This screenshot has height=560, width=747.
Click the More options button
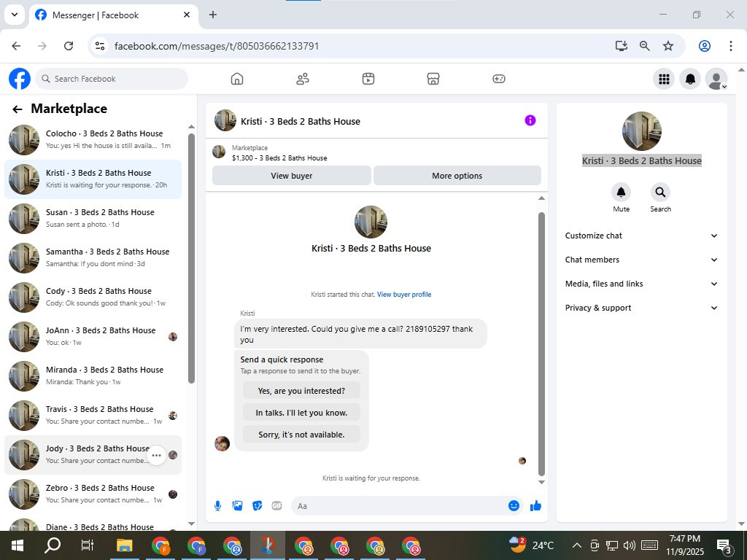(457, 176)
